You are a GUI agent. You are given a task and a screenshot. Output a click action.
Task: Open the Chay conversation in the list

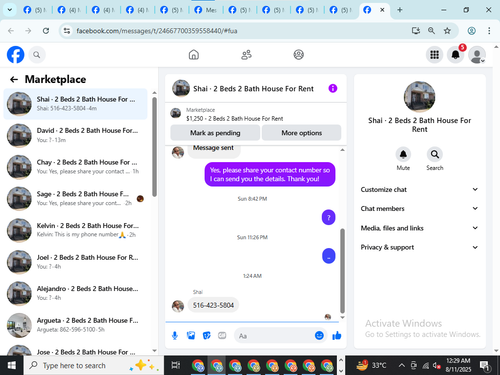click(75, 167)
